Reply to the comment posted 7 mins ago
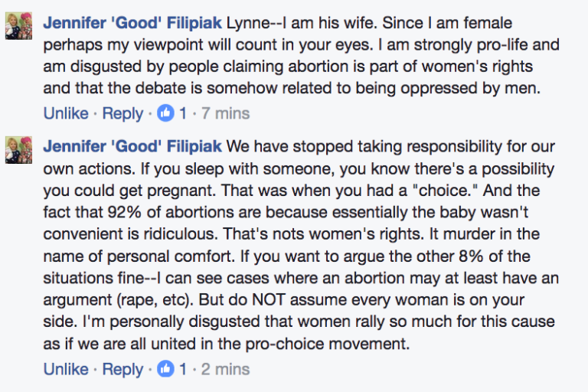 pos(122,113)
